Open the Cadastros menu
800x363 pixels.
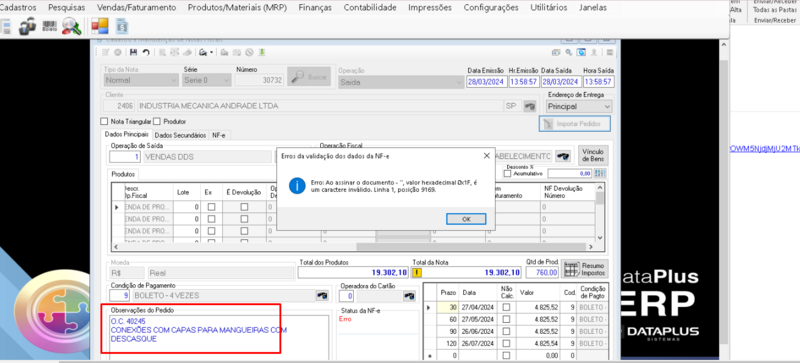tap(18, 8)
